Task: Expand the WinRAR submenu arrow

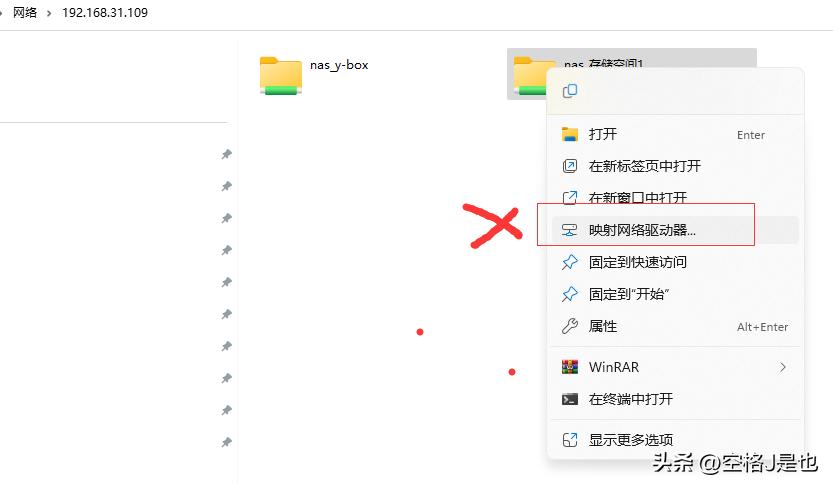Action: pyautogui.click(x=783, y=367)
